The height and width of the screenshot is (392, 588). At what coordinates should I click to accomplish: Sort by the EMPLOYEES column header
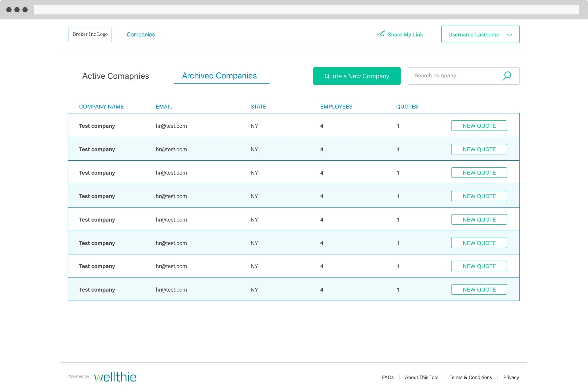[336, 107]
